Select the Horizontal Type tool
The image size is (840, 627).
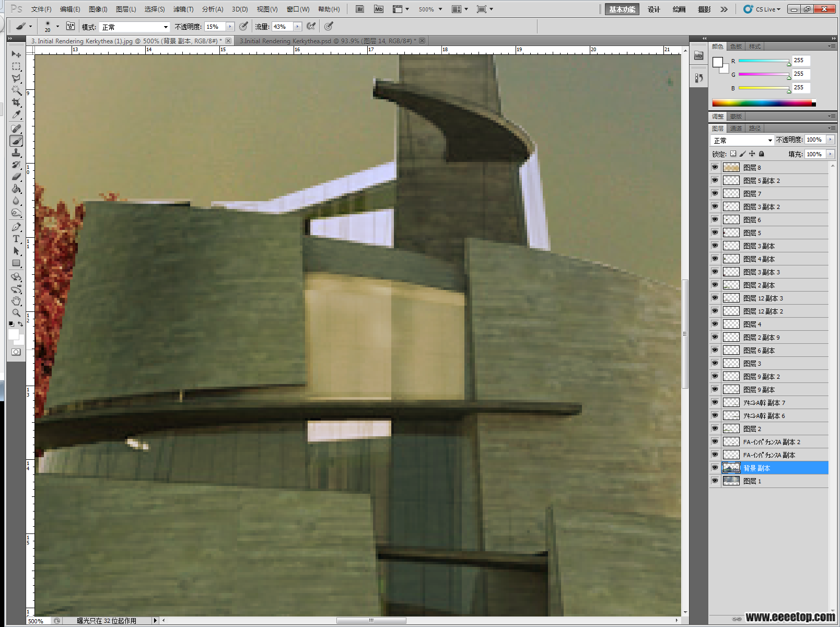16,239
